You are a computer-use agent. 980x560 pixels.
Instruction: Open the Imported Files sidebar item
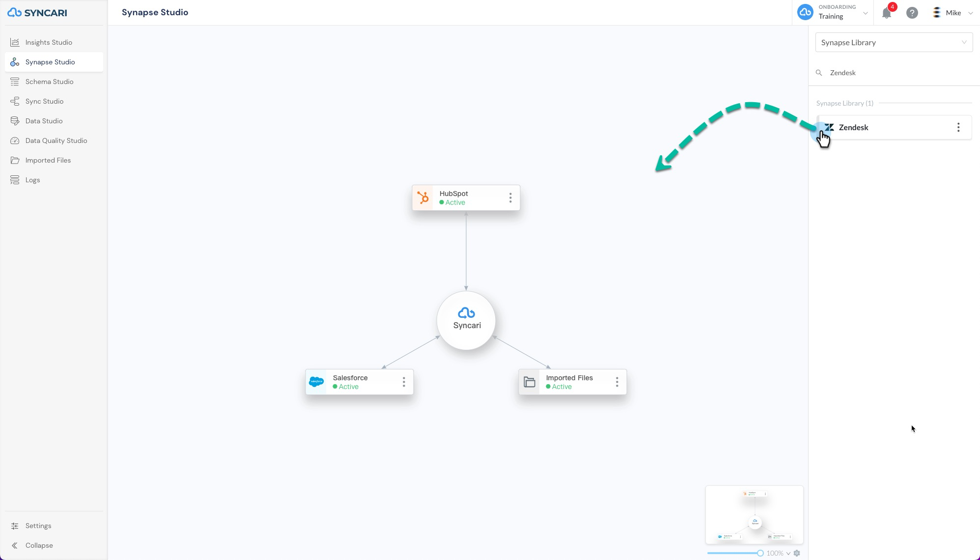[x=54, y=160]
